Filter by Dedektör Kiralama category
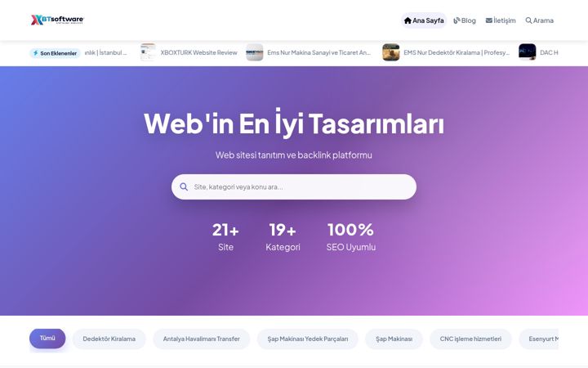Viewport: 588px width, 368px height. pos(109,339)
